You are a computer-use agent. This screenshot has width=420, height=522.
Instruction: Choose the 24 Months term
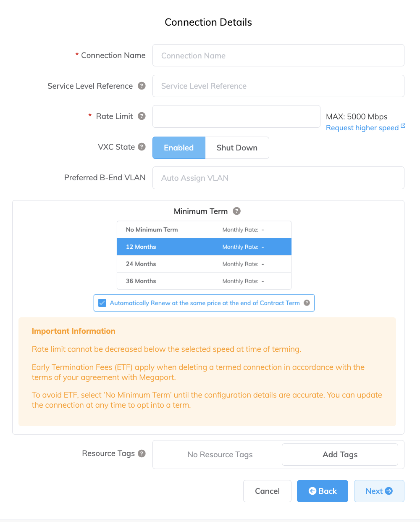pos(204,264)
